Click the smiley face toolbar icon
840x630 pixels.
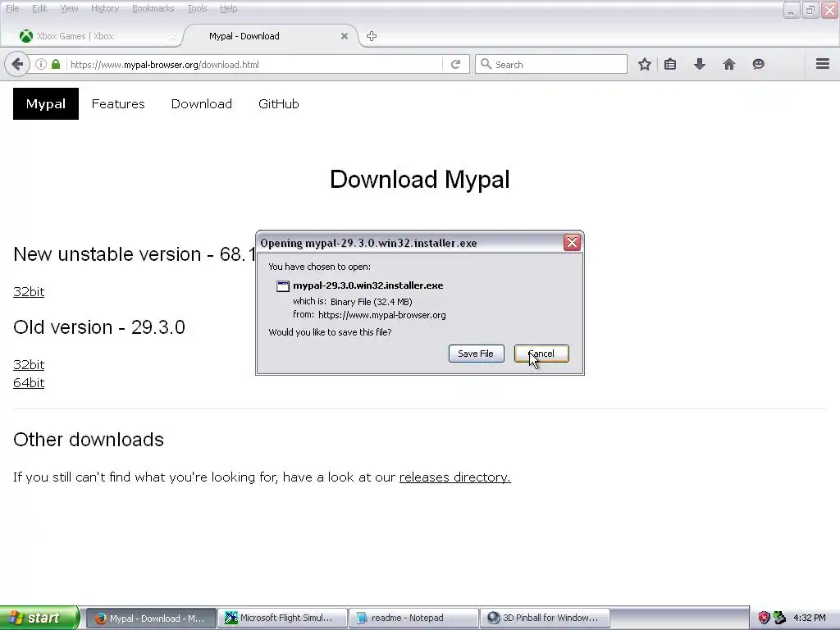(x=758, y=64)
